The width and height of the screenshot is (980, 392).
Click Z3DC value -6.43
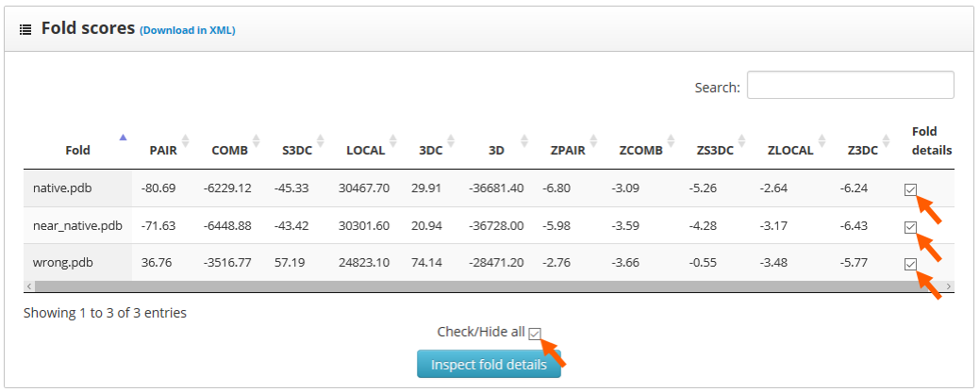pyautogui.click(x=854, y=225)
